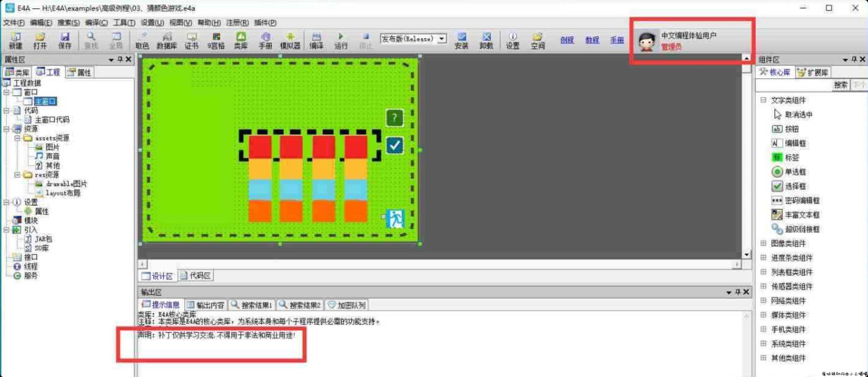Select drawable图片 in project tree
This screenshot has width=868, height=377.
[66, 184]
